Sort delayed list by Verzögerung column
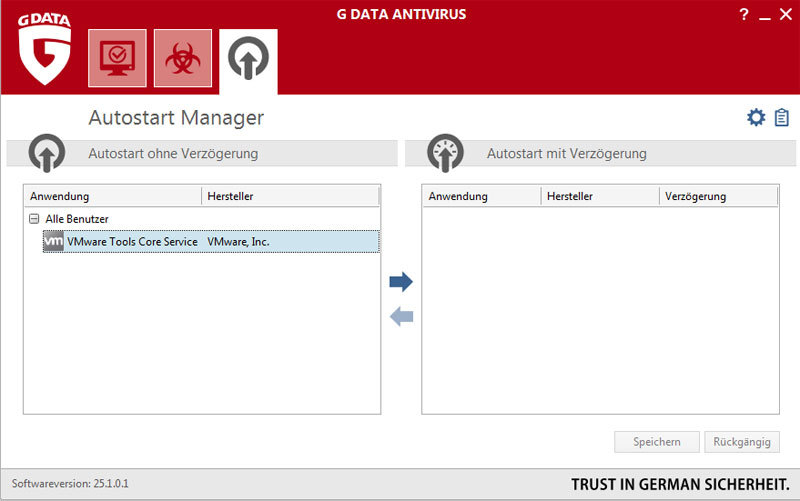Image resolution: width=800 pixels, height=501 pixels. pos(718,196)
